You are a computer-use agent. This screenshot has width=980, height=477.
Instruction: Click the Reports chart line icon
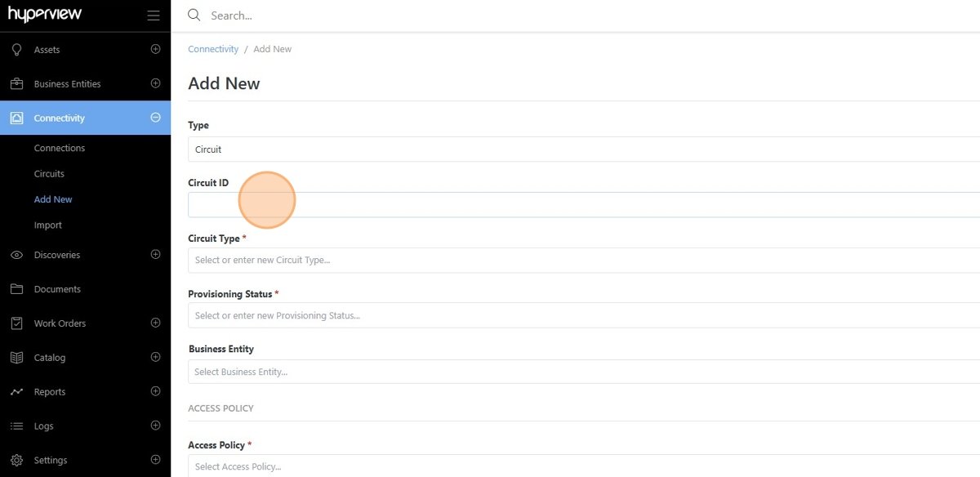point(16,392)
